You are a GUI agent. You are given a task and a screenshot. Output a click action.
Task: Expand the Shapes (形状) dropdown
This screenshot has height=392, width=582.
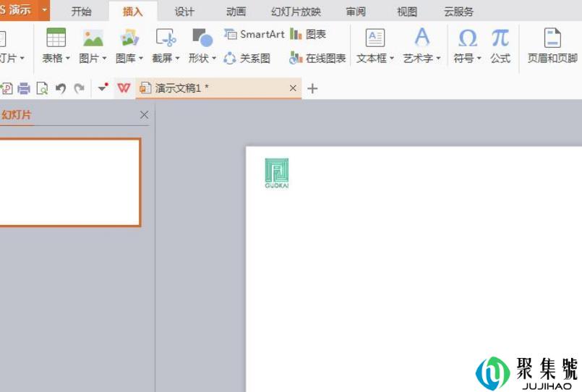214,59
